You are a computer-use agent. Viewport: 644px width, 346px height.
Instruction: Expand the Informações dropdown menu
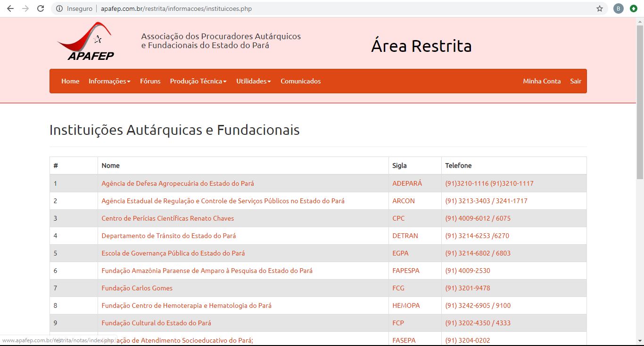coord(109,81)
